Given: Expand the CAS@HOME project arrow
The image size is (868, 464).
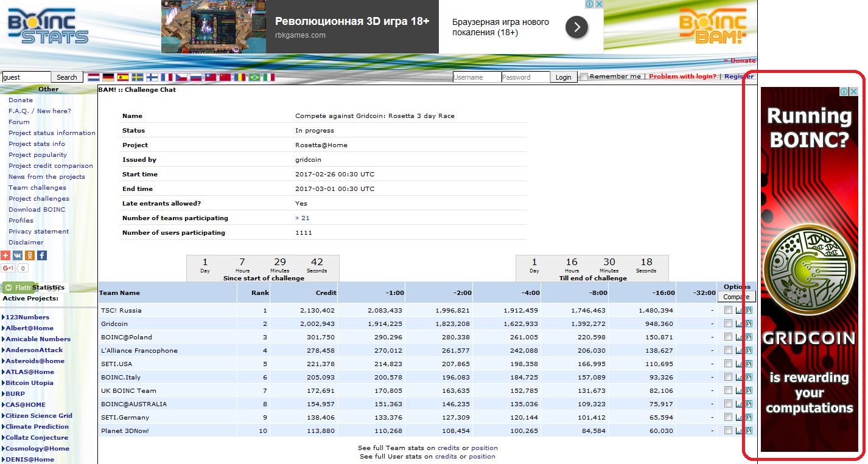Looking at the screenshot, I should point(3,405).
